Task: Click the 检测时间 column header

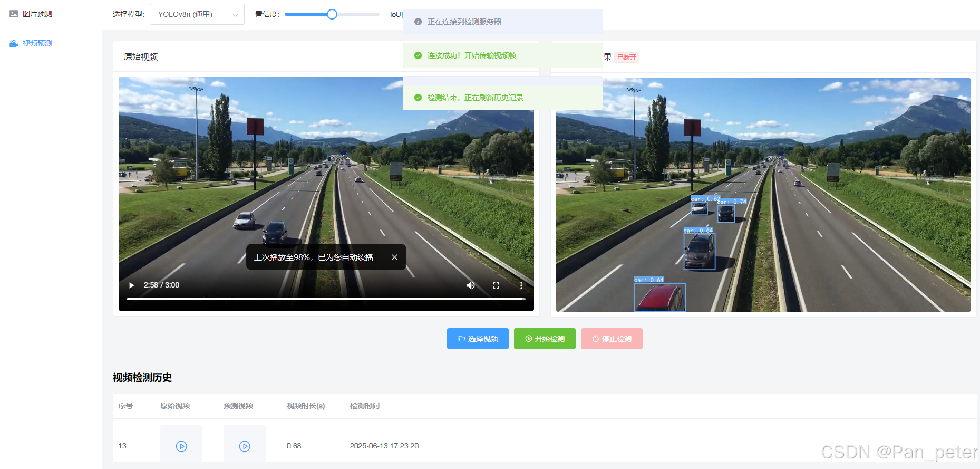Action: (365, 406)
